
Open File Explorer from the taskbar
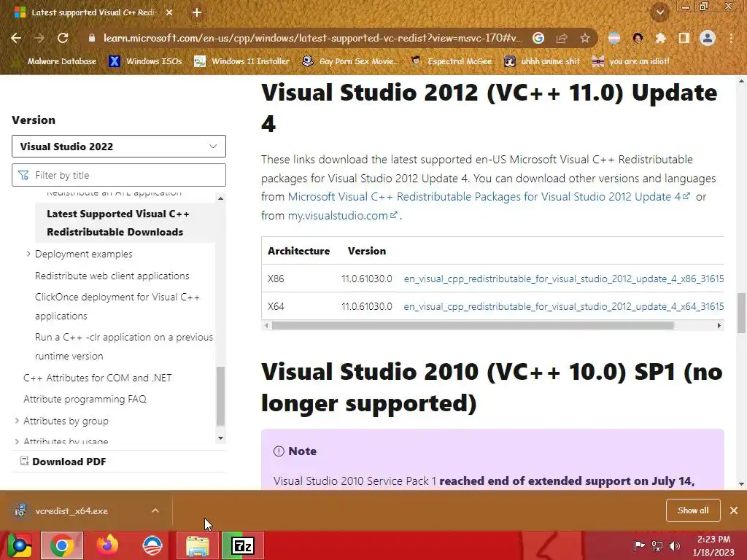[198, 545]
